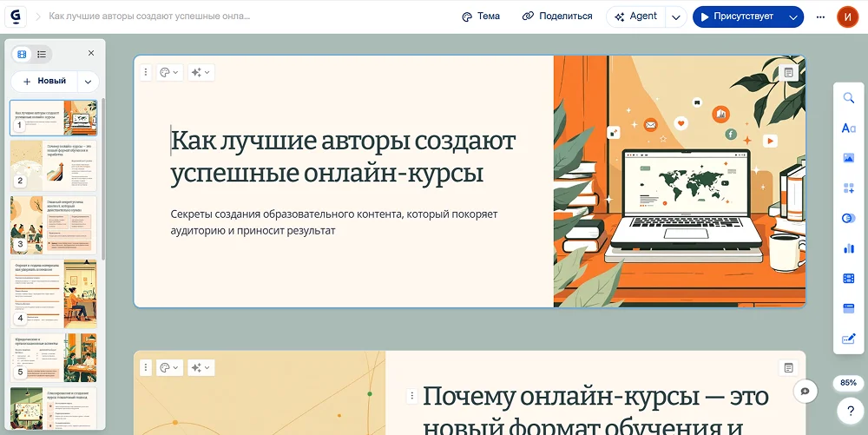Expand the Присутствует present options arrow
This screenshot has width=868, height=435.
(x=793, y=16)
